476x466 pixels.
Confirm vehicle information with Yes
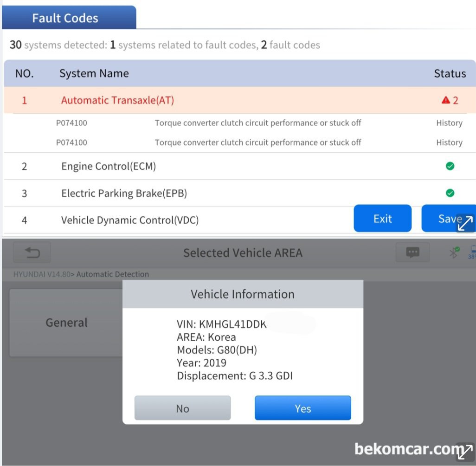(x=302, y=408)
